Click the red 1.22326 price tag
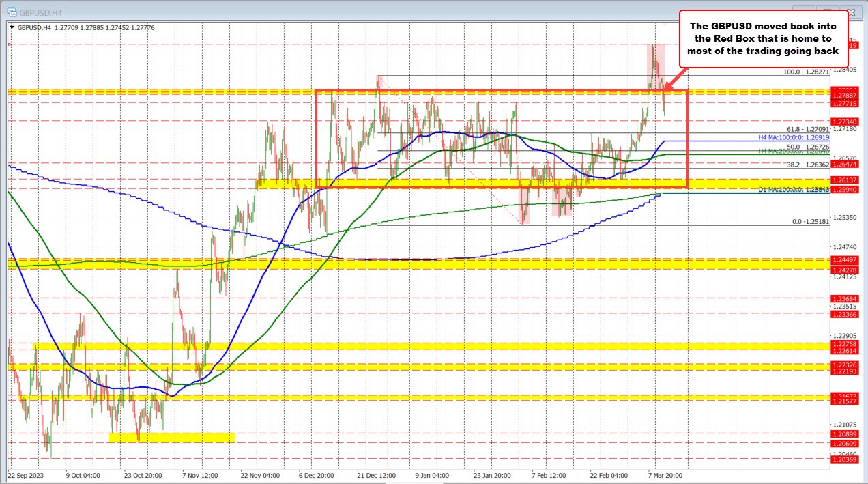 point(844,365)
